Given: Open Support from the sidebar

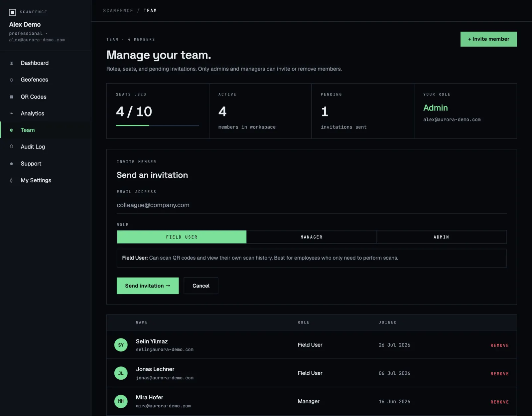Looking at the screenshot, I should [x=46, y=164].
